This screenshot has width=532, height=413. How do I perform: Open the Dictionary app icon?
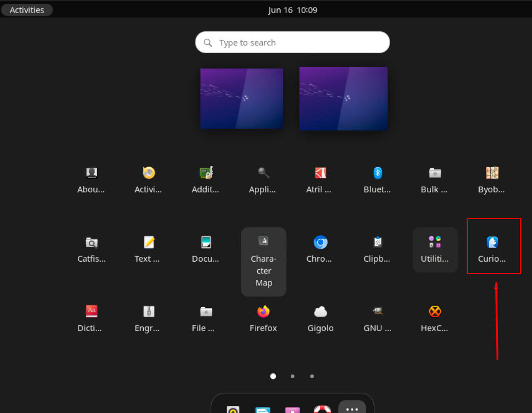tap(91, 312)
